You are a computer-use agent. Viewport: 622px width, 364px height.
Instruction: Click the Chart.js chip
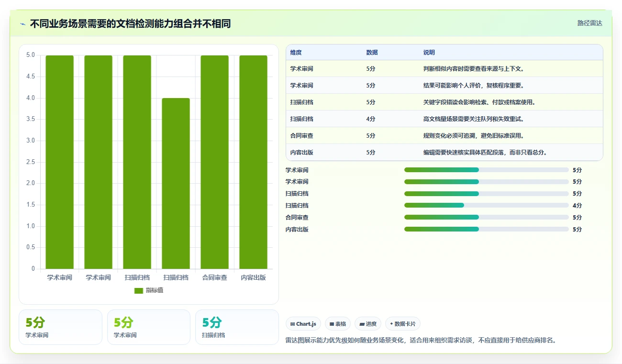pyautogui.click(x=303, y=324)
